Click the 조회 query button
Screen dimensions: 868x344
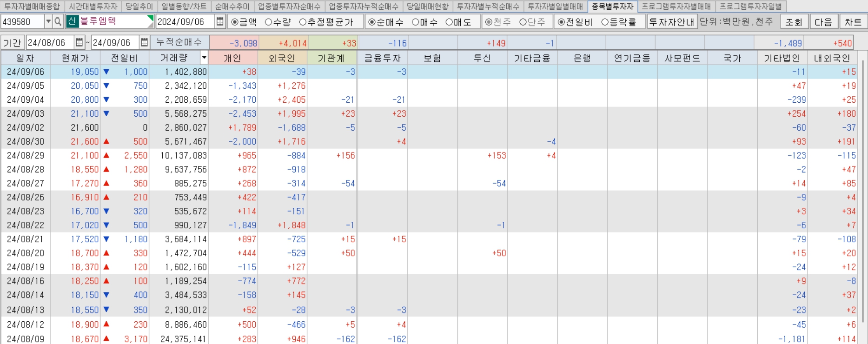(794, 22)
